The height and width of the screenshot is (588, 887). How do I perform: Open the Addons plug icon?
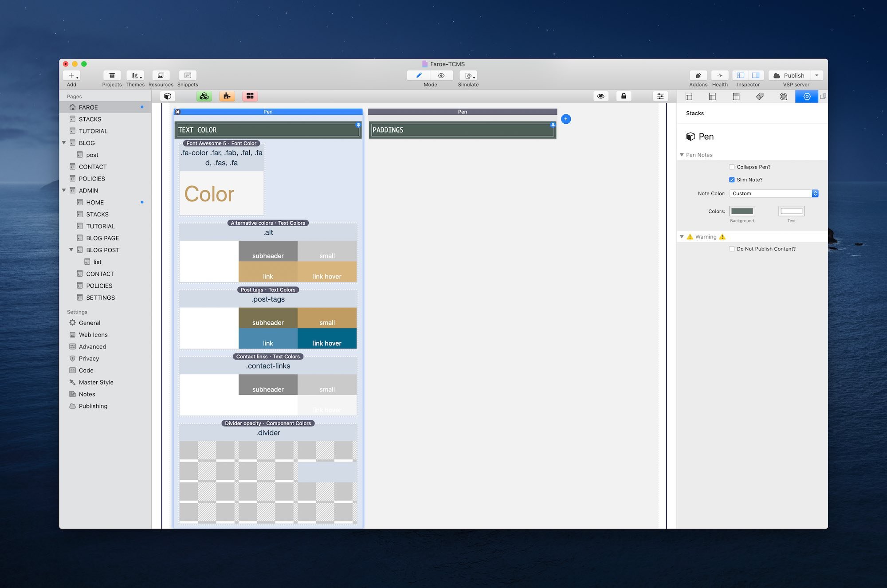[x=698, y=76]
